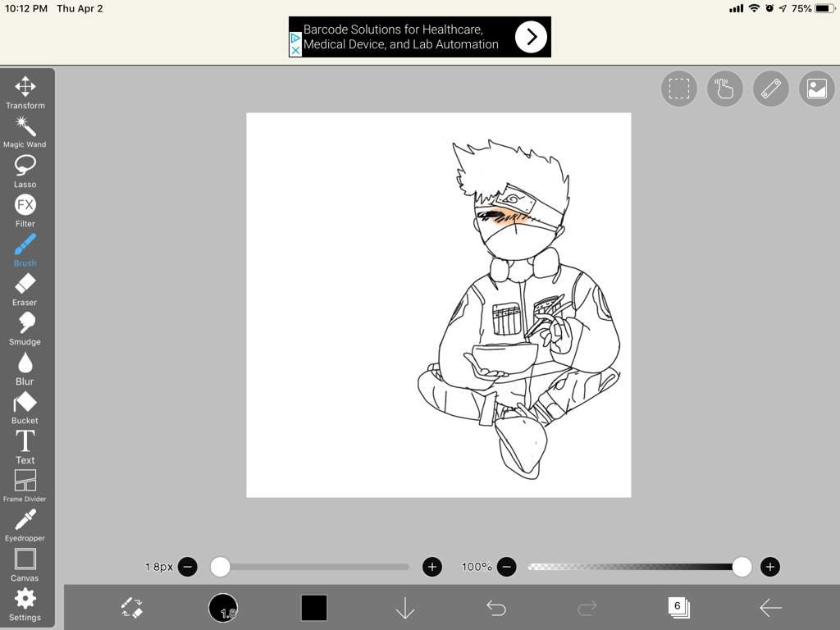This screenshot has width=840, height=630.
Task: Select the Brush tool
Action: click(x=25, y=251)
